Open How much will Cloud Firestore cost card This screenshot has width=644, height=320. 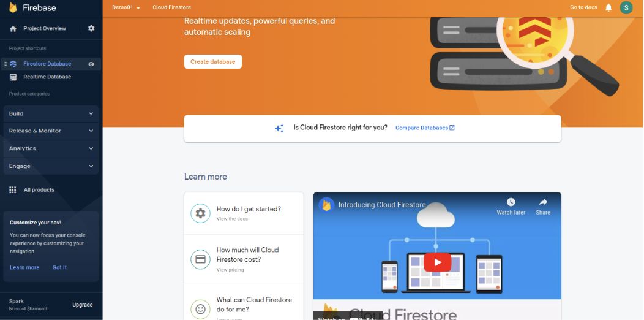(244, 259)
